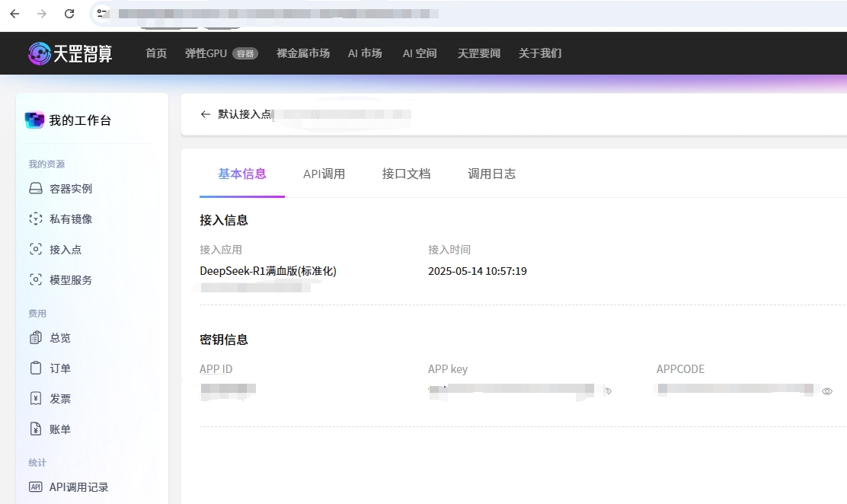The height and width of the screenshot is (504, 847).
Task: Show the masked APP key
Action: [608, 391]
